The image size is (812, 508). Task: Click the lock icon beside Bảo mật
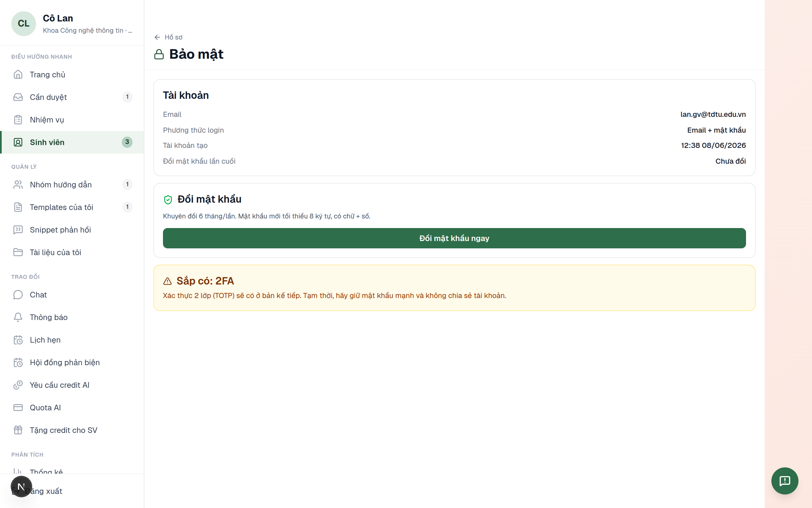coord(159,54)
